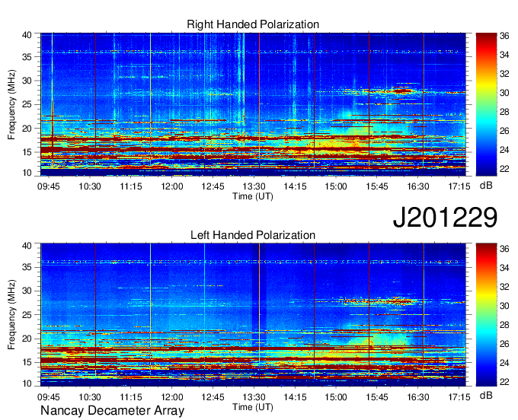518x420 pixels.
Task: Click the "25" frequency tick on the top plot
Action: pos(27,104)
